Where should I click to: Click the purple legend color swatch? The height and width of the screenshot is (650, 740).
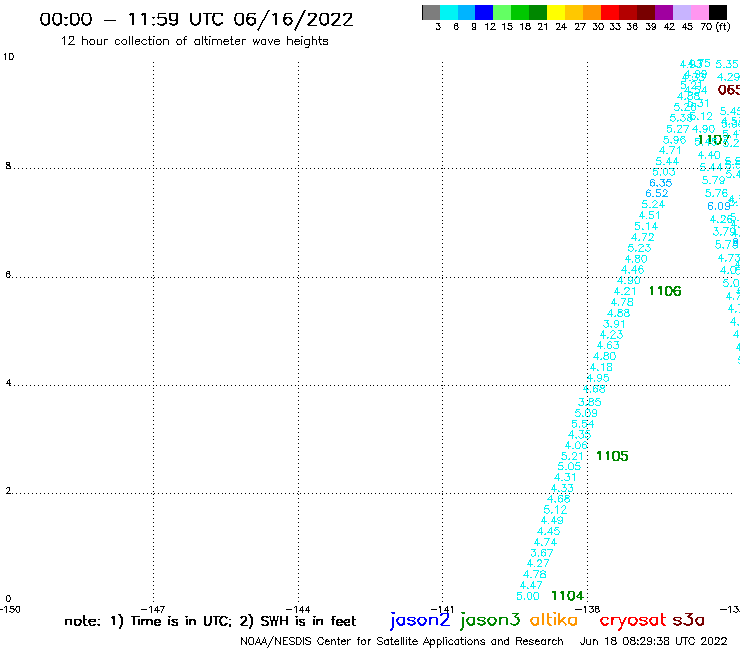coord(664,12)
